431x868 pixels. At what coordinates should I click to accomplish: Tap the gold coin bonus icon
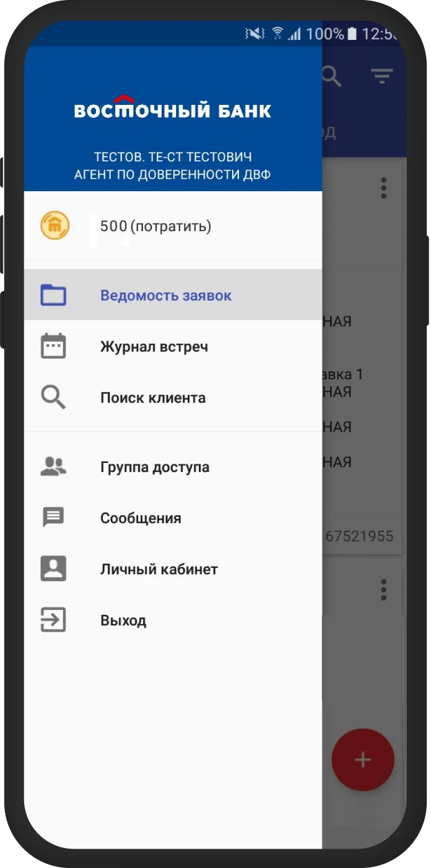point(54,226)
